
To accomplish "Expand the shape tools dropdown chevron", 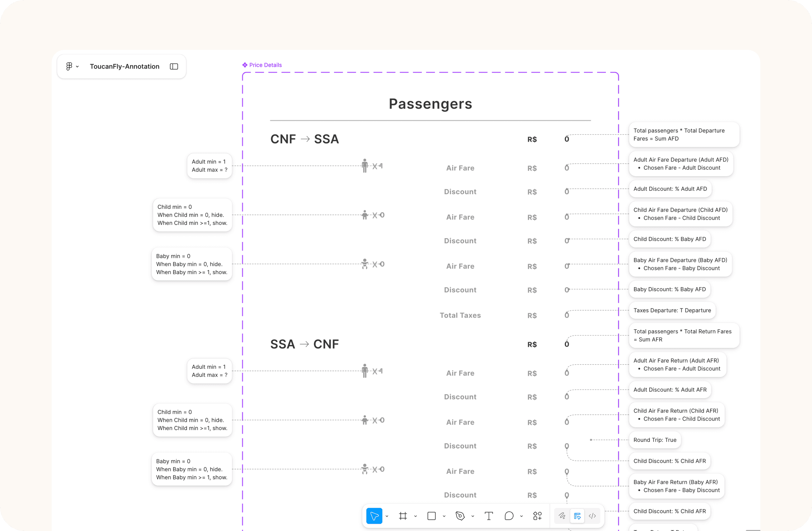I will [x=444, y=516].
